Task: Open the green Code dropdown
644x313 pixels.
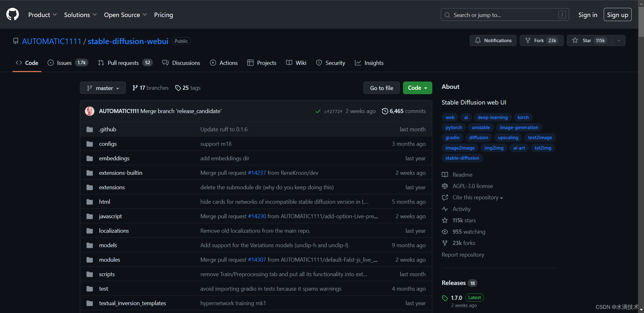Action: point(417,88)
